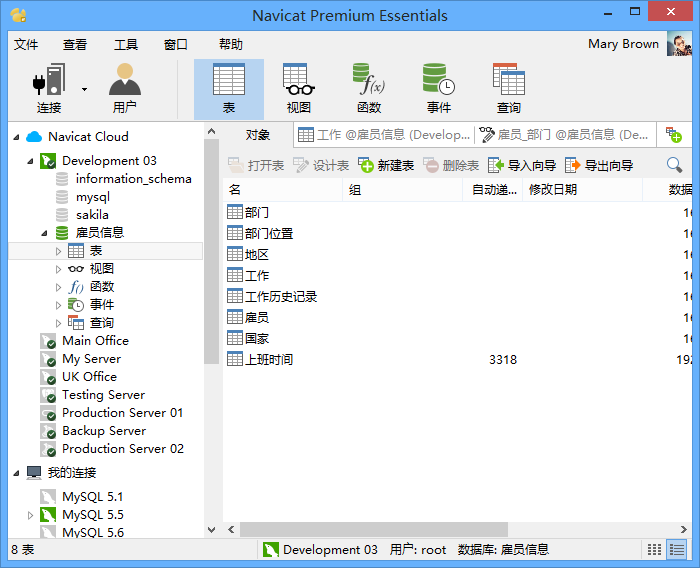Select the 事件 (Event) toolbar icon
This screenshot has width=700, height=568.
[439, 89]
